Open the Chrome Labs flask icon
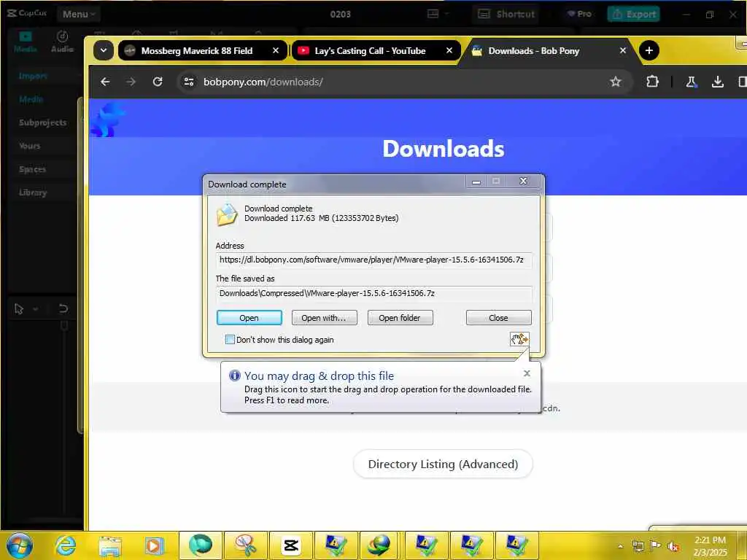Viewport: 747px width, 560px height. coord(692,82)
